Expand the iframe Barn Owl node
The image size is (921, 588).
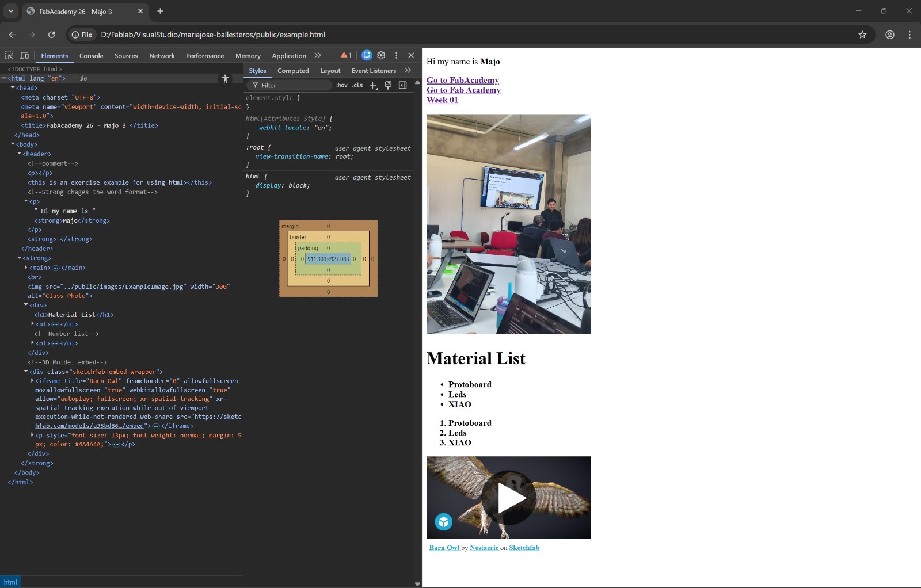(x=32, y=381)
